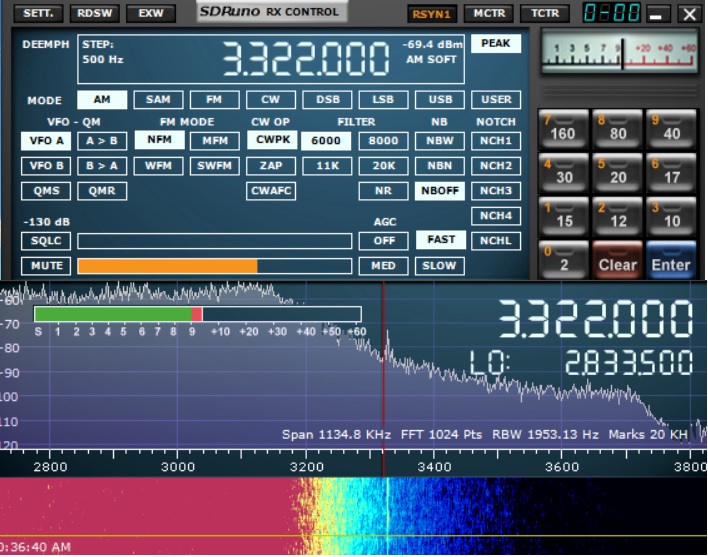Screen dimensions: 708x557
Task: Toggle notch filter NCH1
Action: (x=496, y=141)
